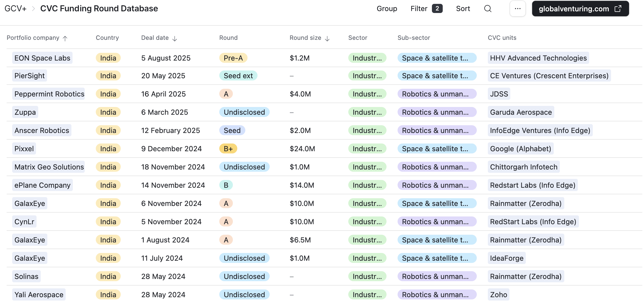Click the Filter count badge showing 2

[x=437, y=9]
